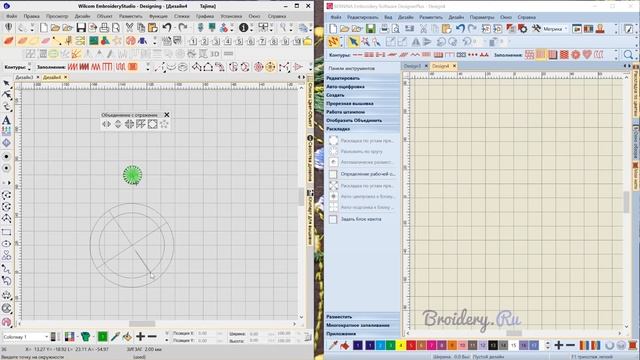Switch to Дизайн3 tab in Wilcom

tap(24, 77)
